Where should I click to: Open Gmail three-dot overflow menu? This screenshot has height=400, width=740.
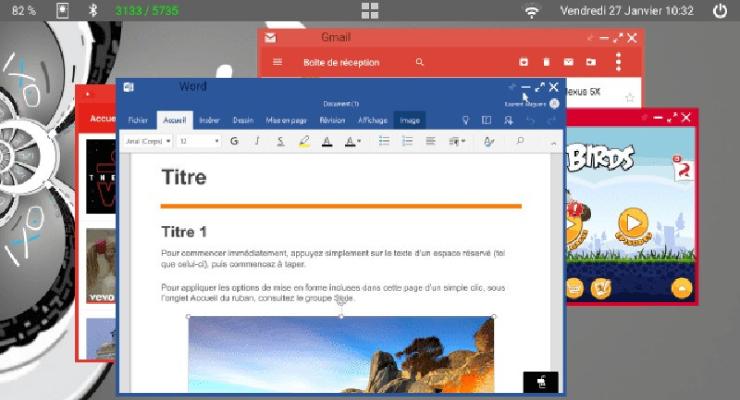(x=618, y=62)
